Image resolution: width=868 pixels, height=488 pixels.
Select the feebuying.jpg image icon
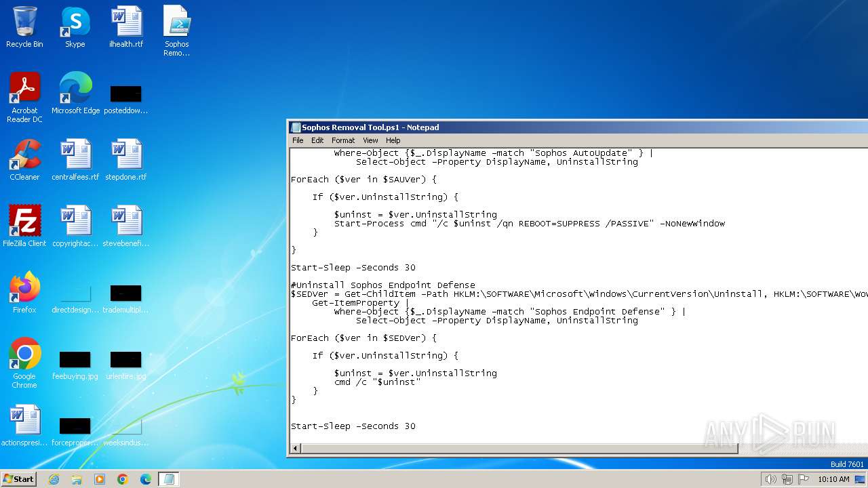[x=75, y=365]
